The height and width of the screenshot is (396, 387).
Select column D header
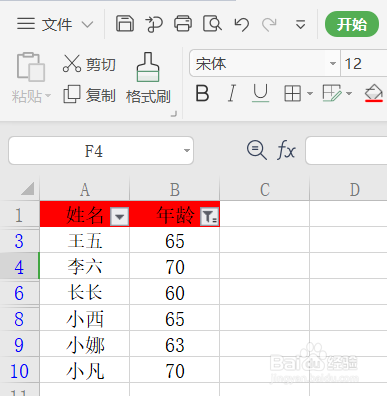point(348,189)
